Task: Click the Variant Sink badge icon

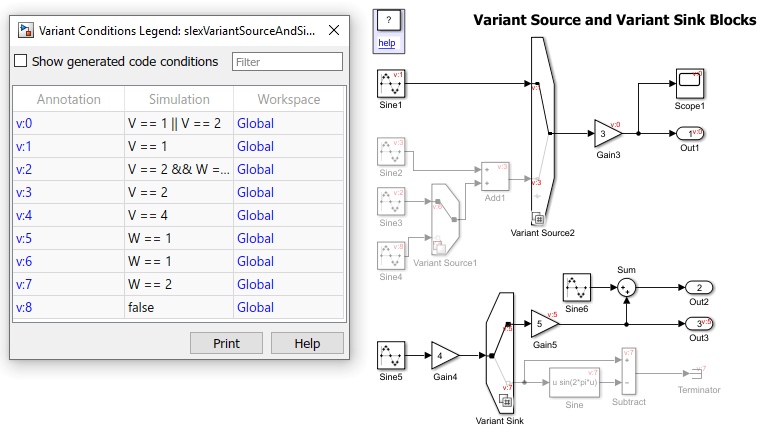Action: (x=505, y=401)
